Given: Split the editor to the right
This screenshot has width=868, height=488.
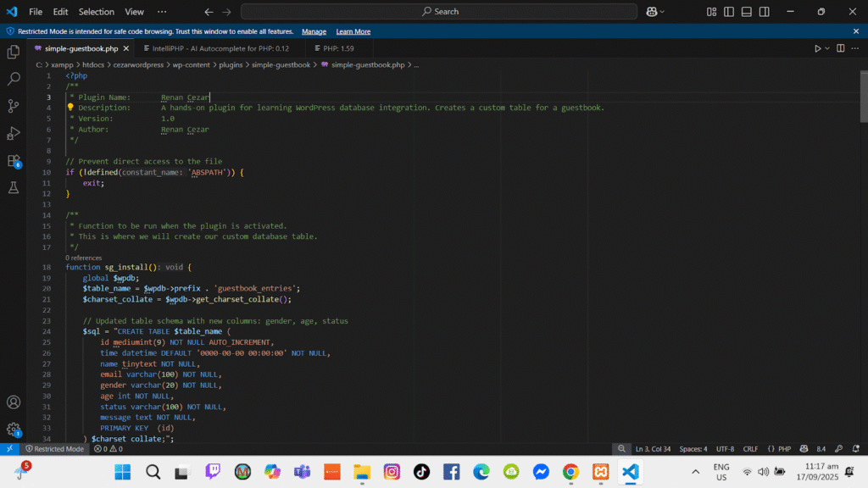Looking at the screenshot, I should tap(841, 48).
